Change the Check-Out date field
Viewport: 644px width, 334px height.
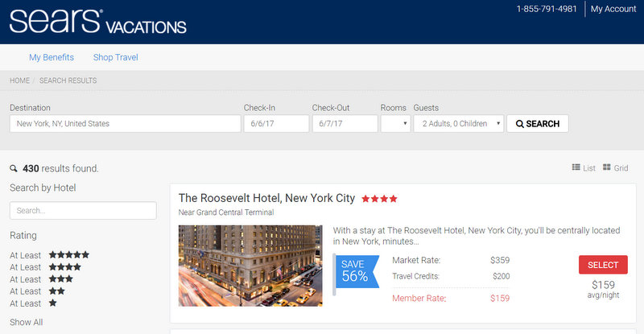(x=345, y=124)
